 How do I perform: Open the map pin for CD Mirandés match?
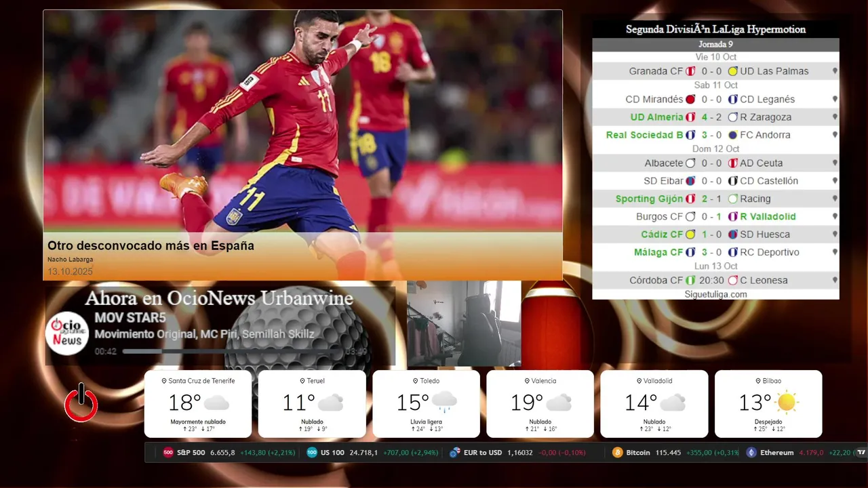tap(835, 100)
